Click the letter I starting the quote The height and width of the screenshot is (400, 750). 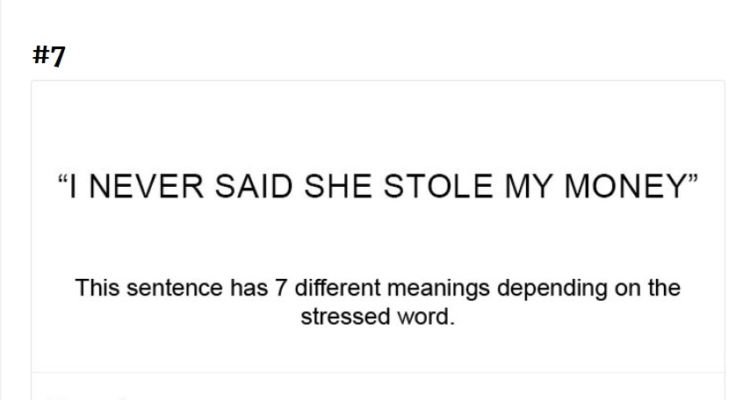(73, 186)
